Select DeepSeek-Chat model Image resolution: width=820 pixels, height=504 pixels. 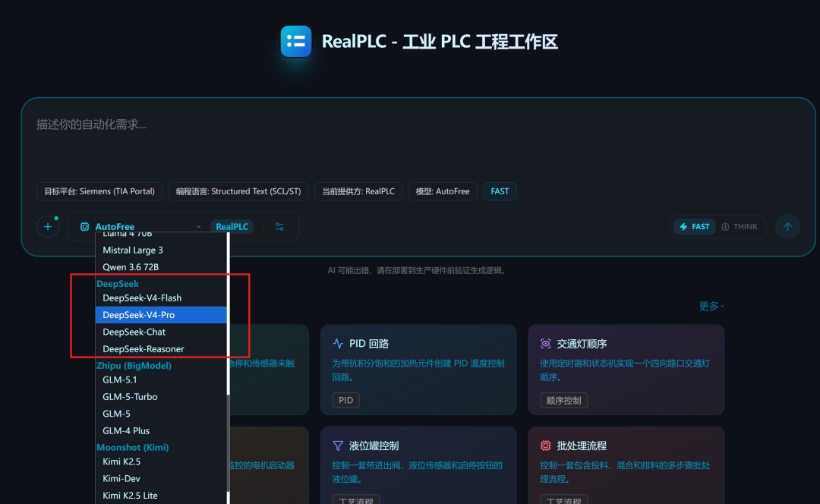[x=161, y=332]
